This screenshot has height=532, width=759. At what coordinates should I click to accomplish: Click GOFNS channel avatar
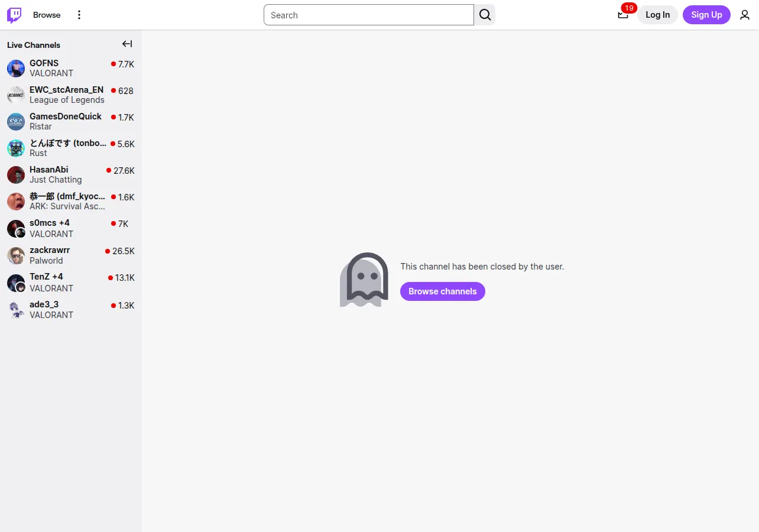coord(16,69)
